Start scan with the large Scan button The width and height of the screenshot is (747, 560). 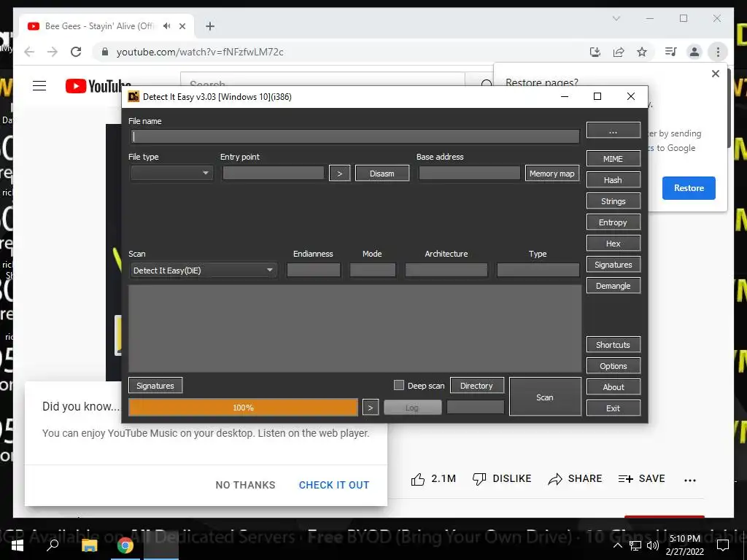click(545, 397)
